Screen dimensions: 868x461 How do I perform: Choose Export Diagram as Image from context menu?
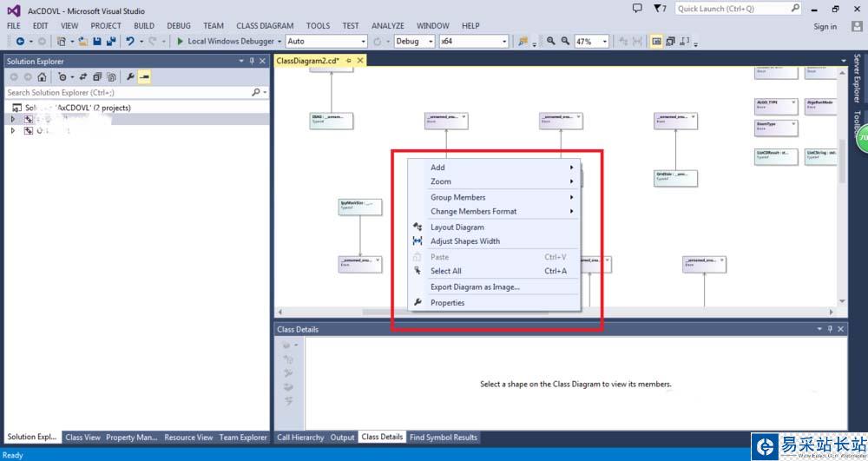[495, 286]
